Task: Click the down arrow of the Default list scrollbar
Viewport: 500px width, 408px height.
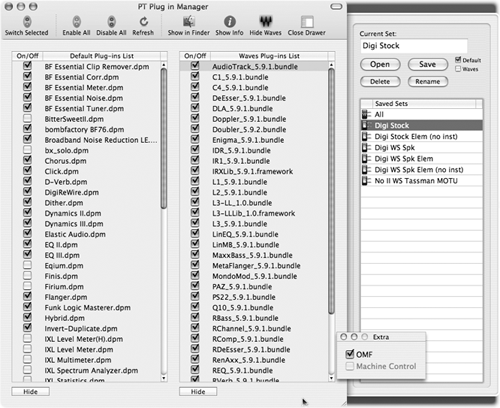Action: click(x=164, y=378)
